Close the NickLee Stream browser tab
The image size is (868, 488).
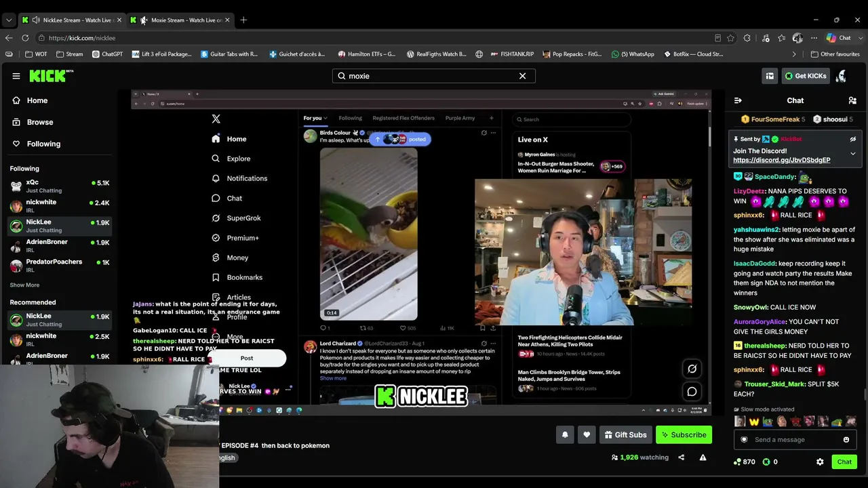119,20
